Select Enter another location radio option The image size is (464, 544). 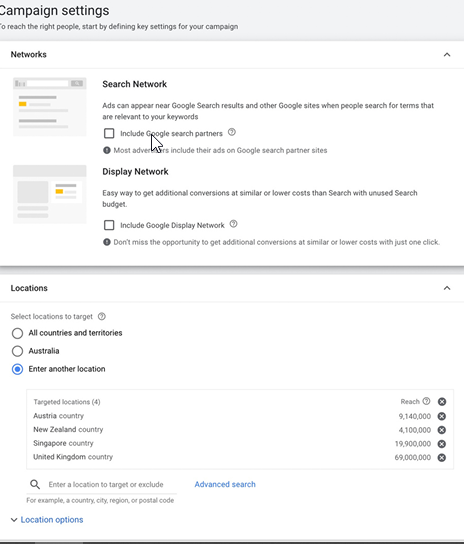click(17, 369)
